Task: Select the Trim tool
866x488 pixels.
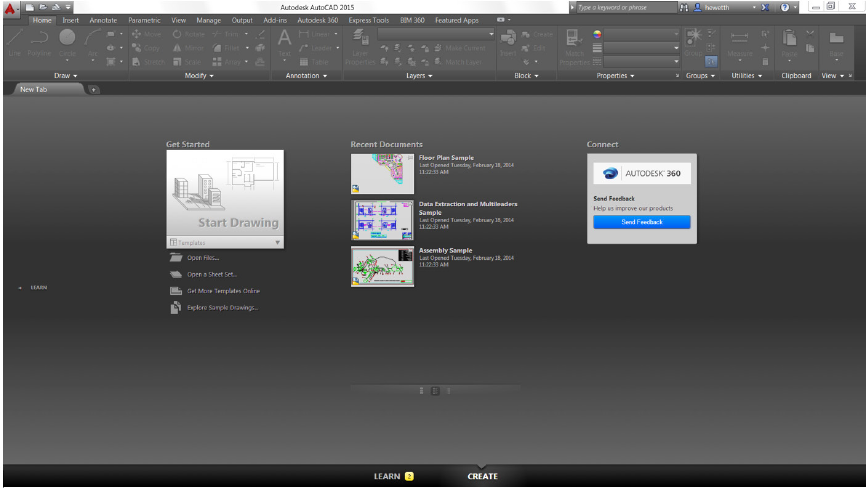Action: tap(226, 34)
